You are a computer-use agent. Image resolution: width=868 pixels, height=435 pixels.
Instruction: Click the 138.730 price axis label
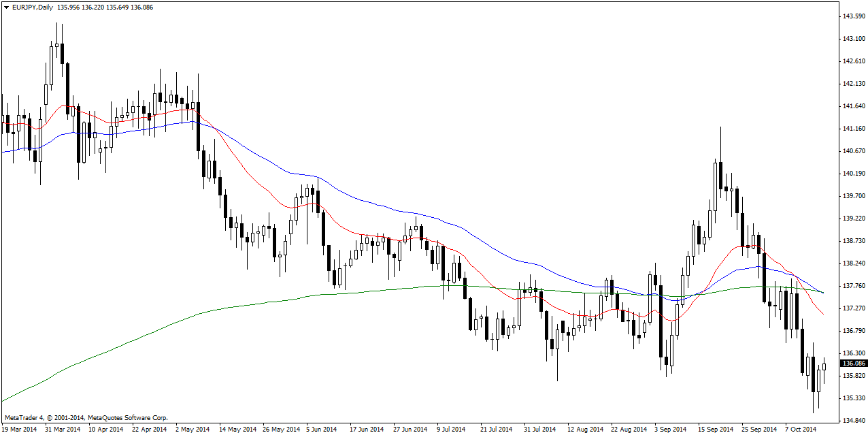pyautogui.click(x=854, y=240)
